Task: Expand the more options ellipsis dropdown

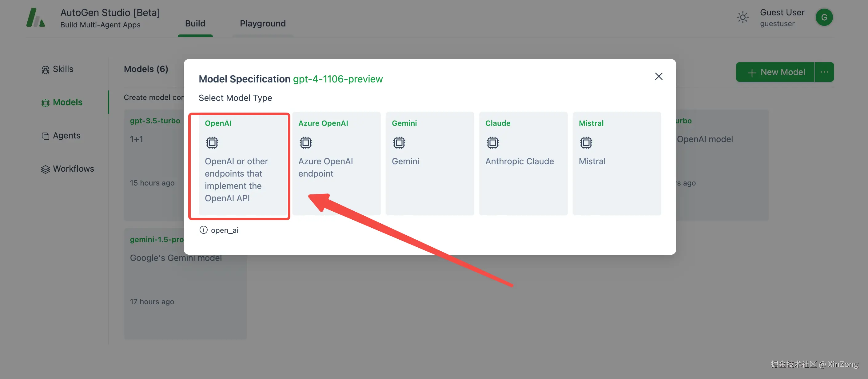Action: pyautogui.click(x=824, y=72)
